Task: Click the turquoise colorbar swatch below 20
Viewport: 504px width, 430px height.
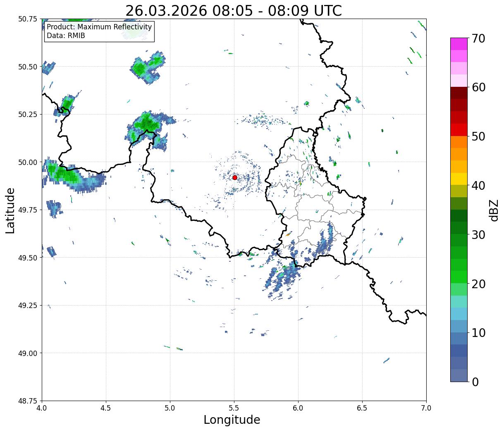Action: point(459,301)
